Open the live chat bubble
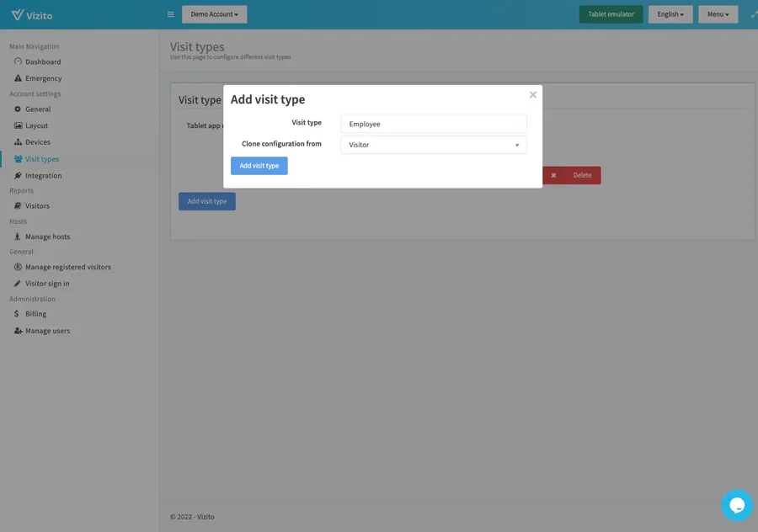This screenshot has height=532, width=758. [736, 504]
